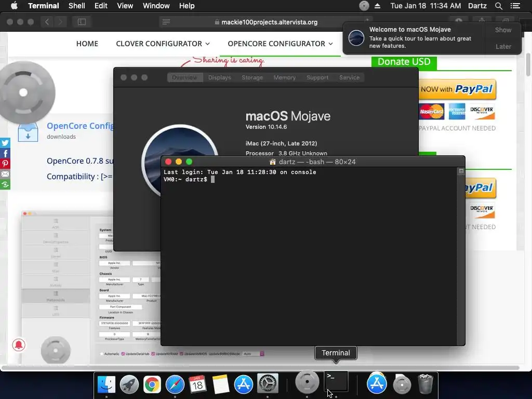This screenshot has width=532, height=399.
Task: Click disc image icon in menu bar
Action: pos(364,6)
